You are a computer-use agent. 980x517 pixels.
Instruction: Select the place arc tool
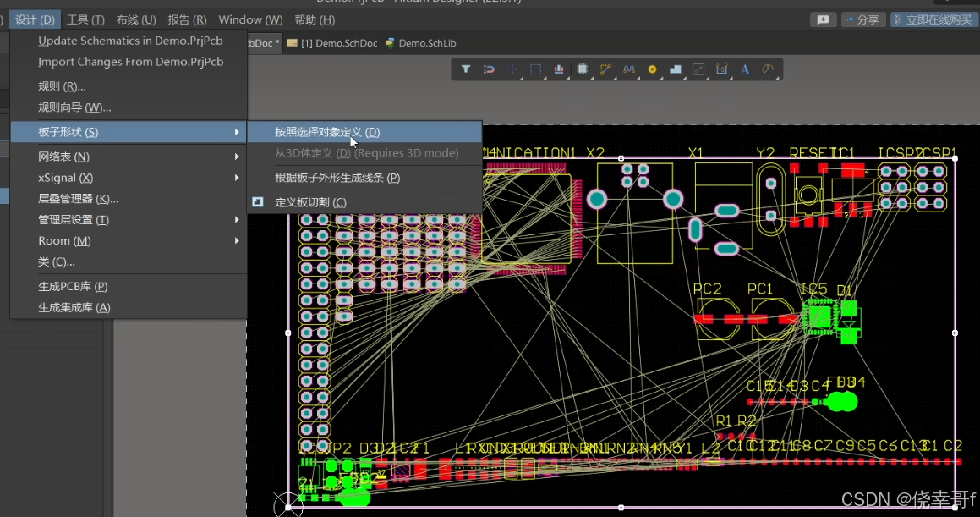[768, 69]
